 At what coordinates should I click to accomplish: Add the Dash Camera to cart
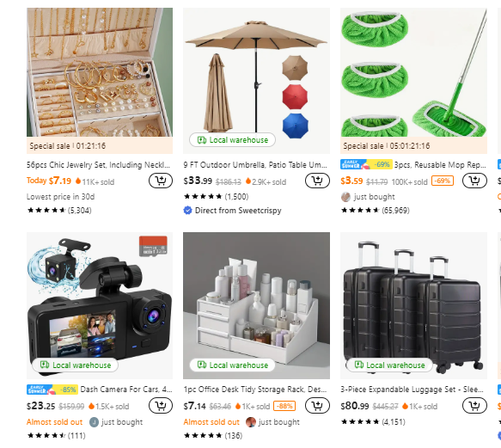tap(161, 406)
